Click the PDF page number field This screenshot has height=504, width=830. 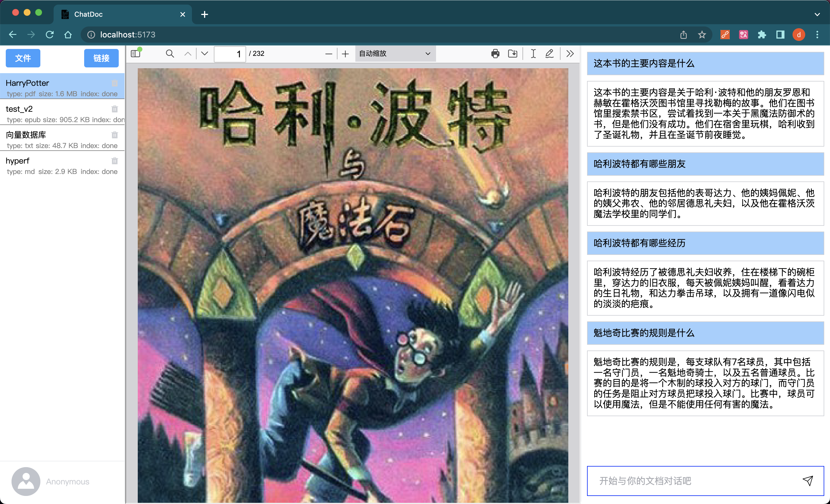coord(229,54)
